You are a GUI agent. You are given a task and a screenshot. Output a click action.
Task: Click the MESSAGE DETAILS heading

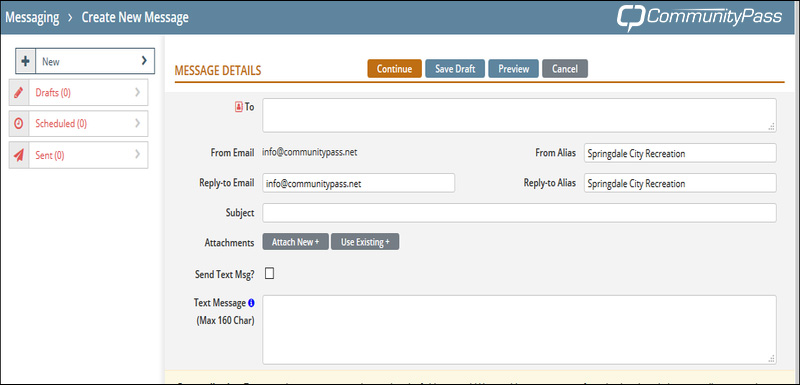(218, 71)
